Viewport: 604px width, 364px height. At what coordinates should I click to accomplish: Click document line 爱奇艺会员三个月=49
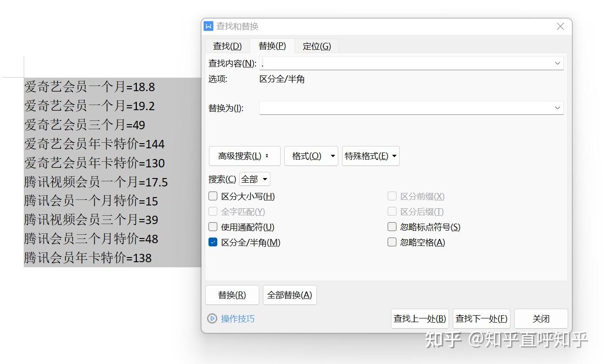click(85, 125)
